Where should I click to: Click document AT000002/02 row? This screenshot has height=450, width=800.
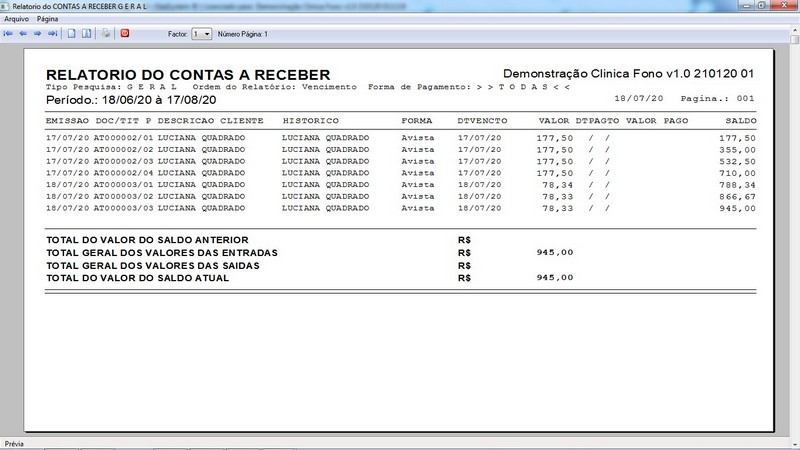(x=401, y=149)
